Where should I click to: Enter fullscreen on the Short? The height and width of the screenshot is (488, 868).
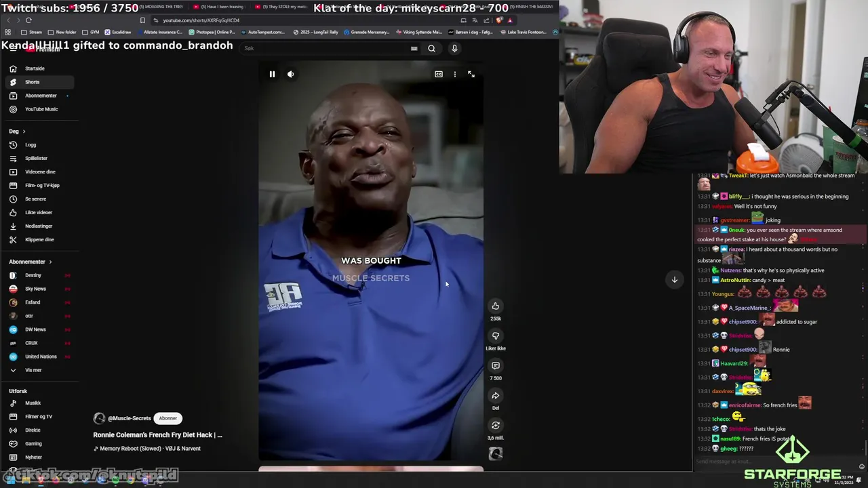[x=471, y=74]
